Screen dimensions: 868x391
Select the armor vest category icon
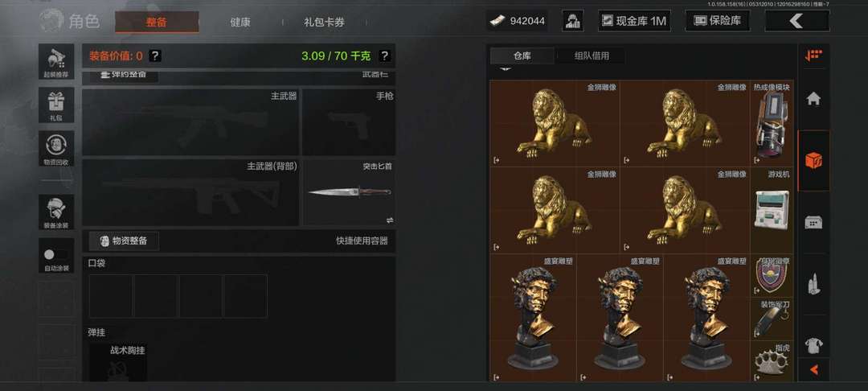(813, 346)
